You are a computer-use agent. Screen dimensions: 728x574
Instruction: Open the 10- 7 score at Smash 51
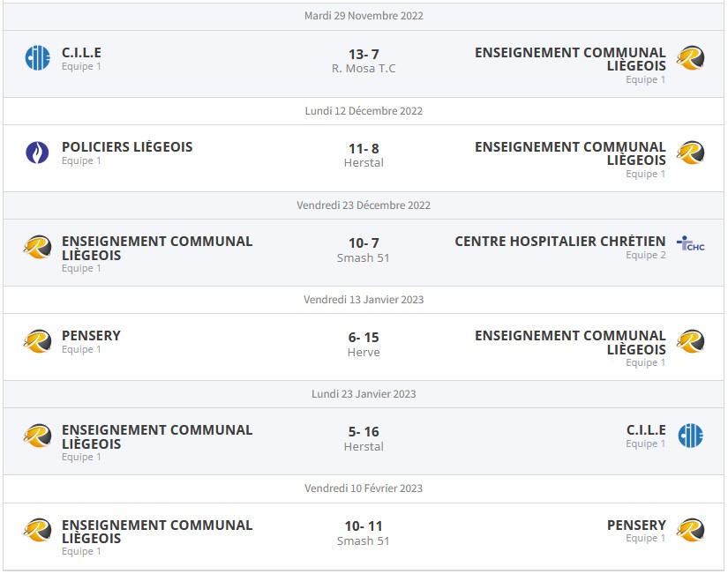364,243
